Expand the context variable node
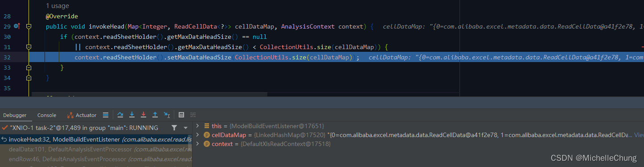The height and width of the screenshot is (167, 644). click(x=198, y=144)
